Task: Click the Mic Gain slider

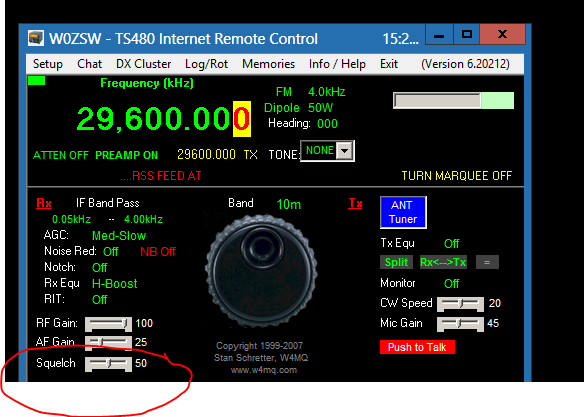Action: (x=460, y=324)
